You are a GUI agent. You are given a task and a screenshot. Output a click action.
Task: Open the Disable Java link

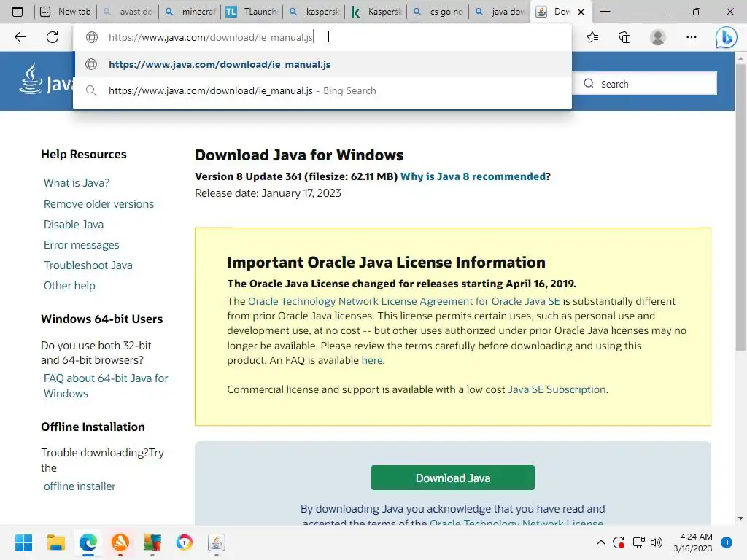[x=74, y=225]
